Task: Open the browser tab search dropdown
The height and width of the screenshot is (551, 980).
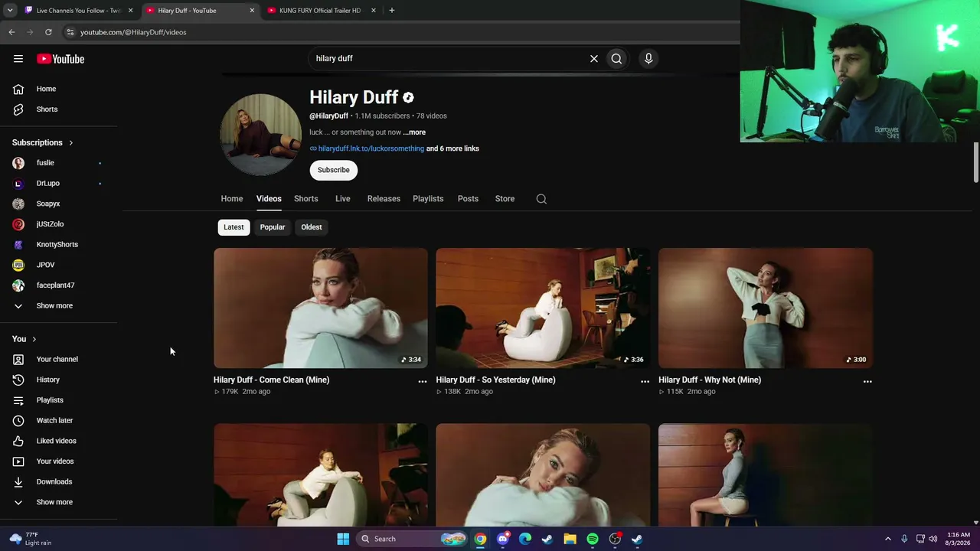Action: pos(10,11)
